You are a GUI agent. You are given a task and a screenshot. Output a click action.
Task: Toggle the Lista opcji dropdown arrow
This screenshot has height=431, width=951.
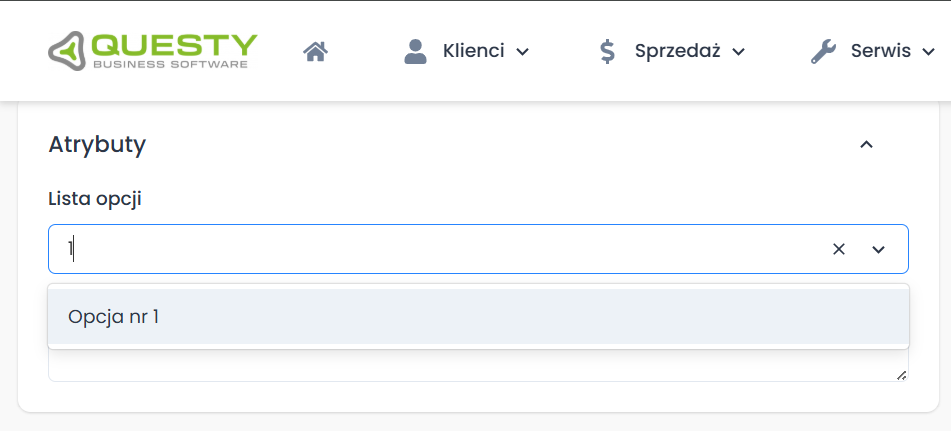pyautogui.click(x=879, y=249)
